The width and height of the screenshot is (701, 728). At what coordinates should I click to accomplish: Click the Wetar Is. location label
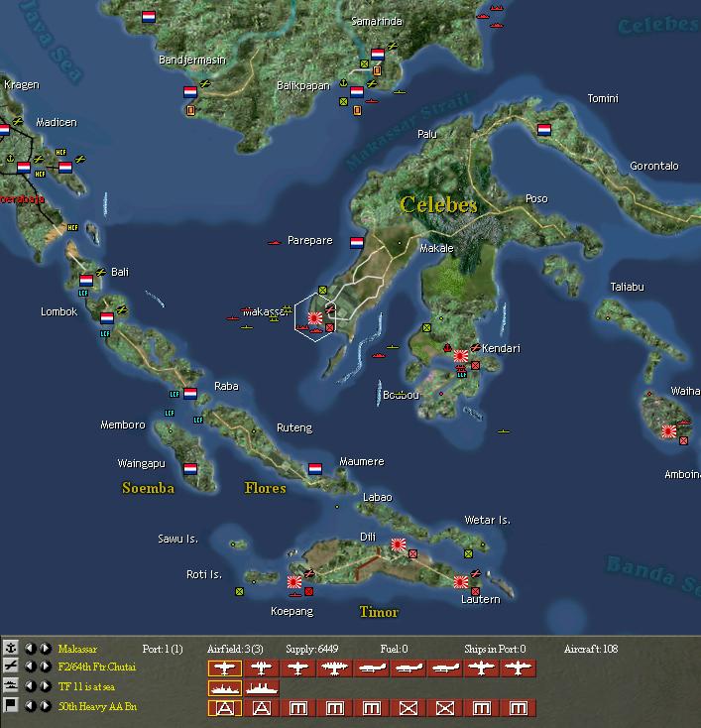point(488,520)
